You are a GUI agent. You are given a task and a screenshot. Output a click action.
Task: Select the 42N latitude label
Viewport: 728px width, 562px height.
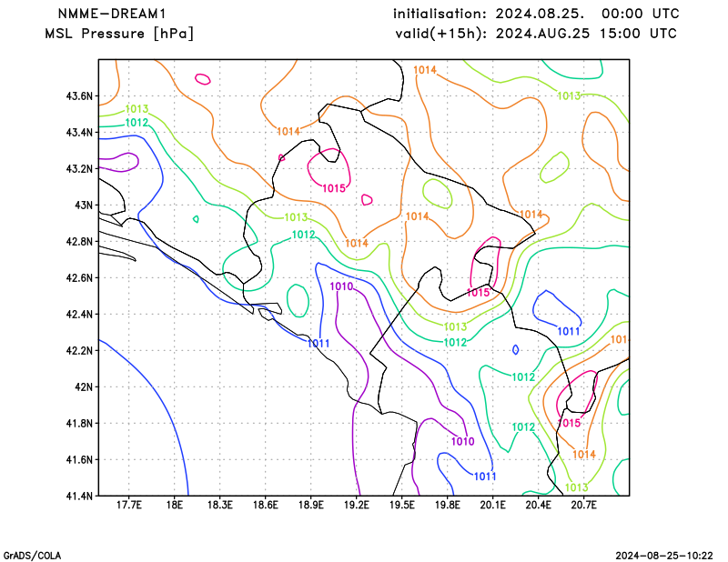(84, 386)
